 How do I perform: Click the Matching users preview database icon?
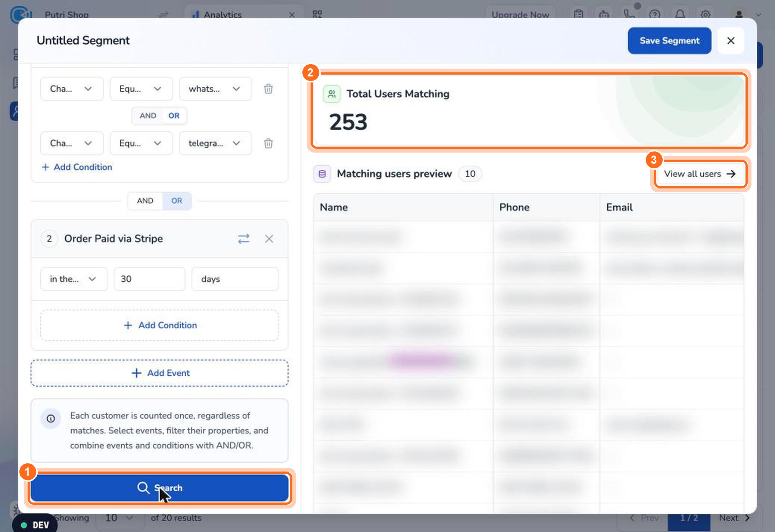[322, 174]
